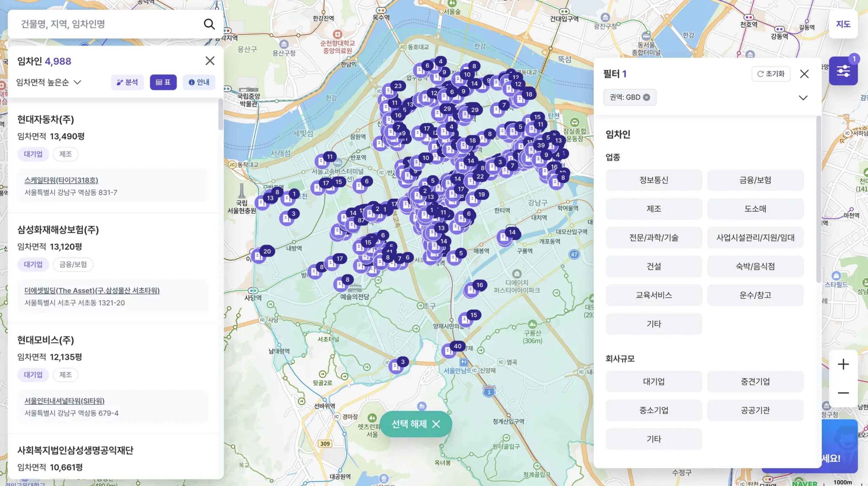
Task: Click the 선택 해제 deselect button
Action: (416, 424)
